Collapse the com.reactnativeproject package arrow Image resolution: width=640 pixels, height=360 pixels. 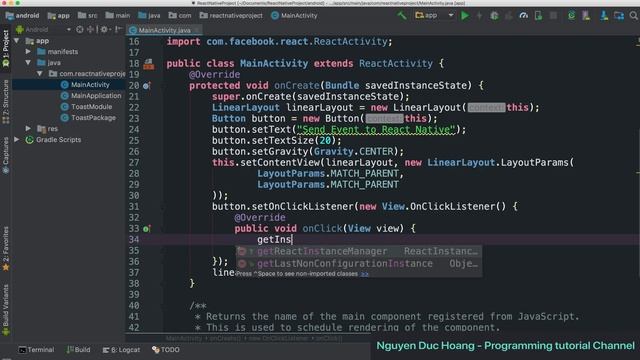pyautogui.click(x=40, y=73)
